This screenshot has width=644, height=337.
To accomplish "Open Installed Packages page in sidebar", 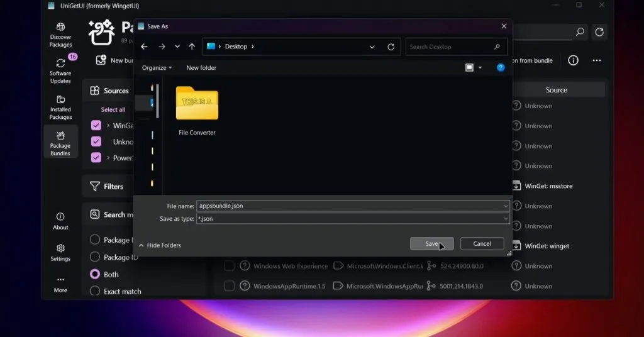I will (x=60, y=108).
